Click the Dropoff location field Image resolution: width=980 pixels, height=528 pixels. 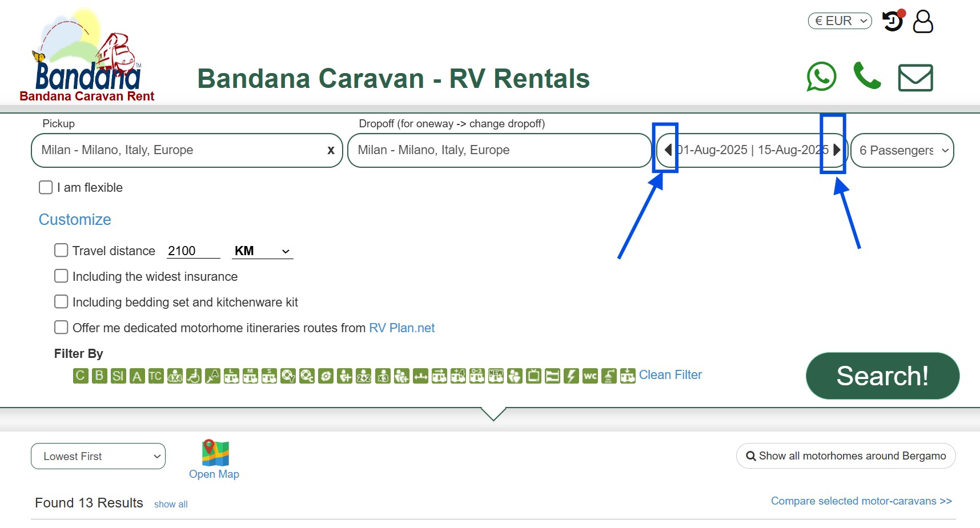499,150
